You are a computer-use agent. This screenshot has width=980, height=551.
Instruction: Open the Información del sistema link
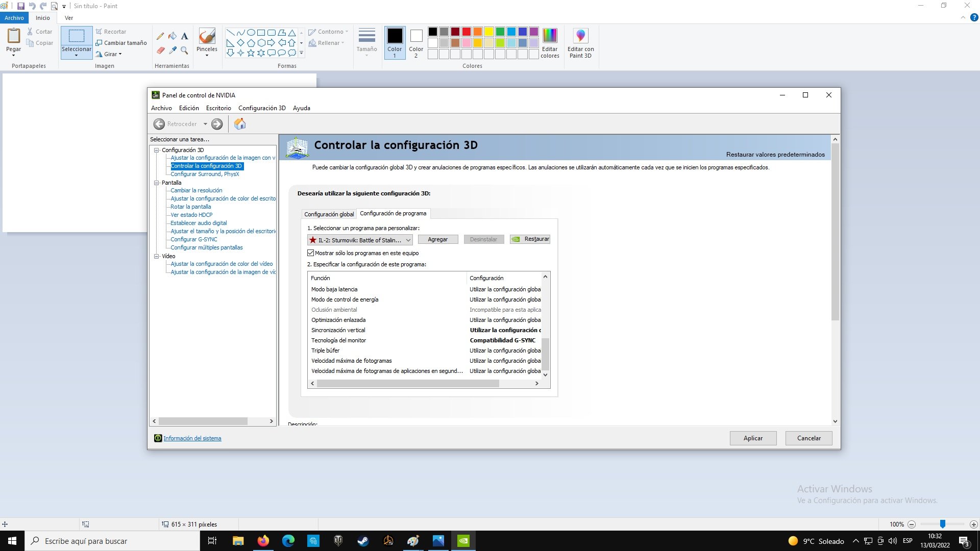pos(192,438)
